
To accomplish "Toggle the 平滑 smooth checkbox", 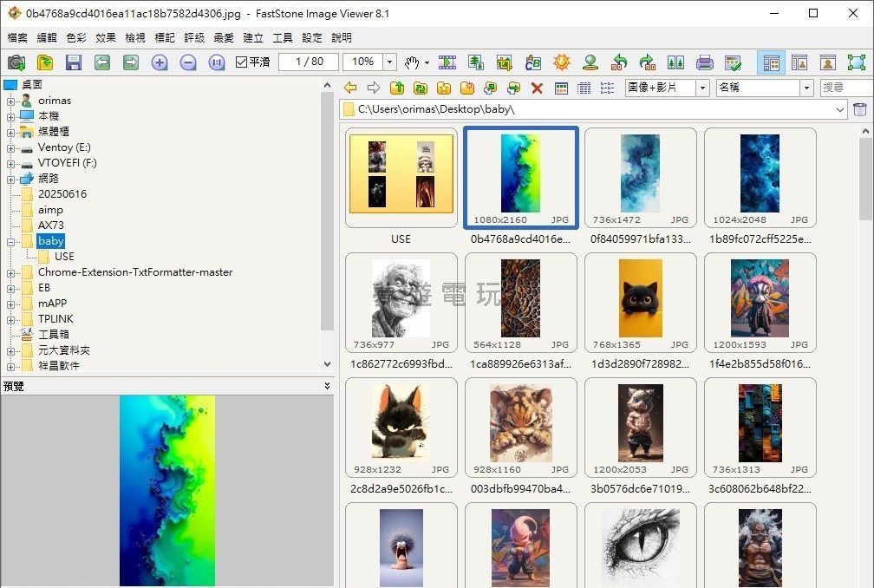I will coord(242,62).
